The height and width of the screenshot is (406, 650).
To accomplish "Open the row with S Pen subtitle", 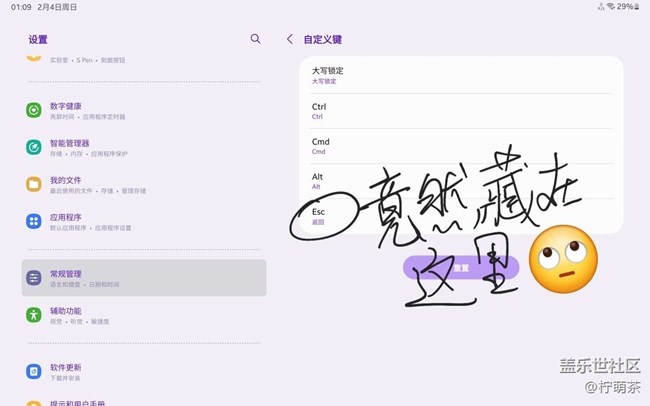I will pos(144,61).
